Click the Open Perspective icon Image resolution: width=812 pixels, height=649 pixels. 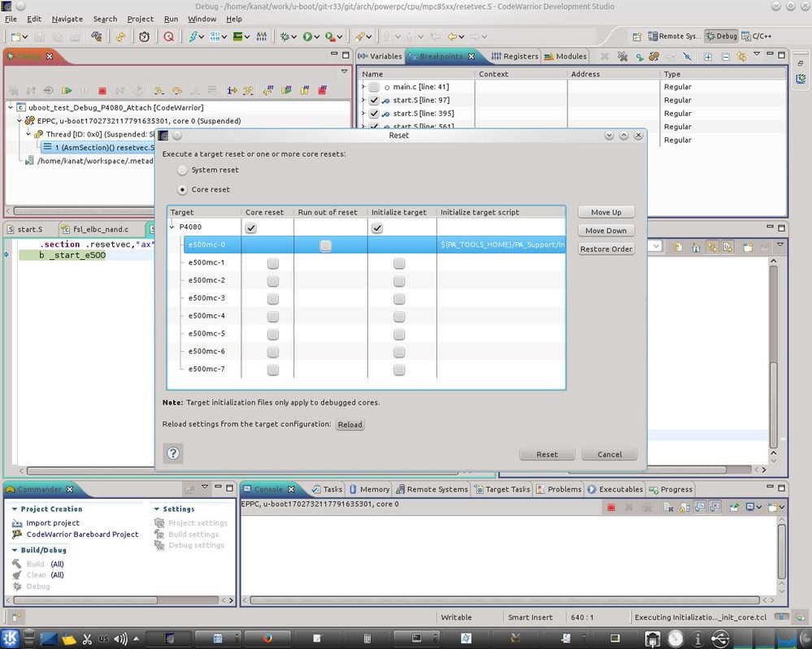click(637, 37)
